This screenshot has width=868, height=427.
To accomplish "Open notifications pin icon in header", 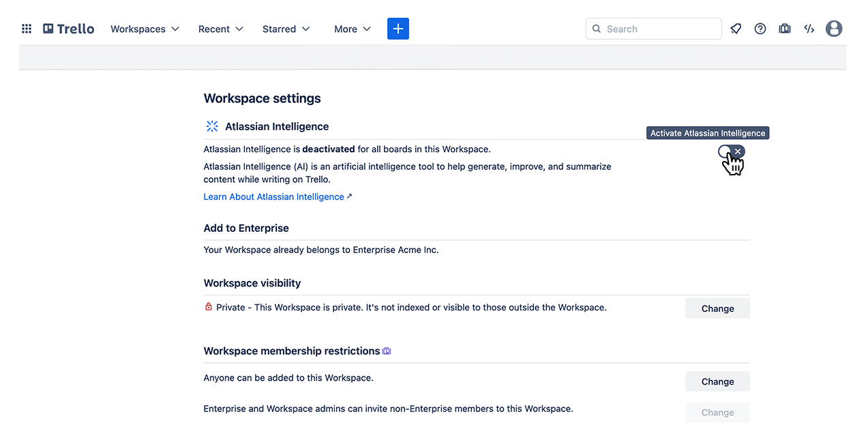I will tap(736, 29).
